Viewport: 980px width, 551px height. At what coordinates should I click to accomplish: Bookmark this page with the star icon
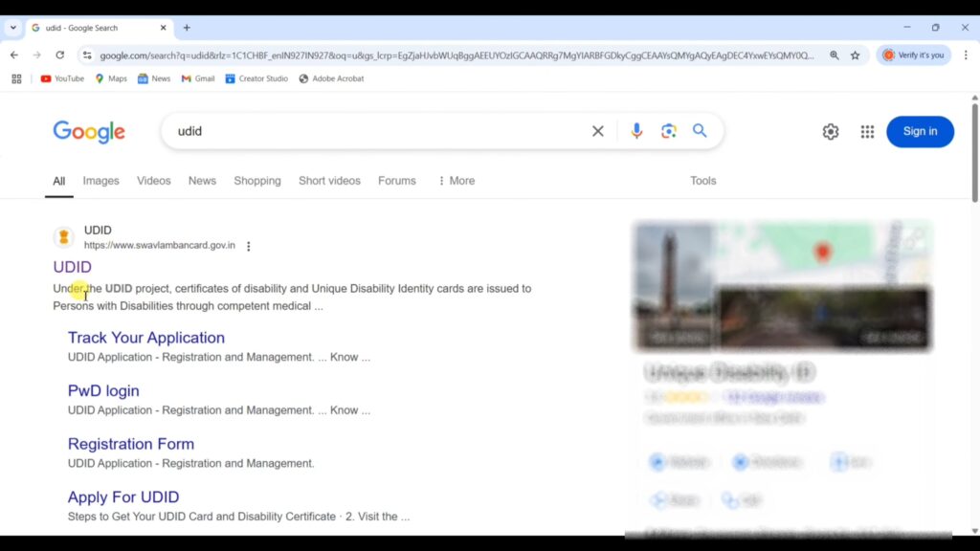coord(855,55)
